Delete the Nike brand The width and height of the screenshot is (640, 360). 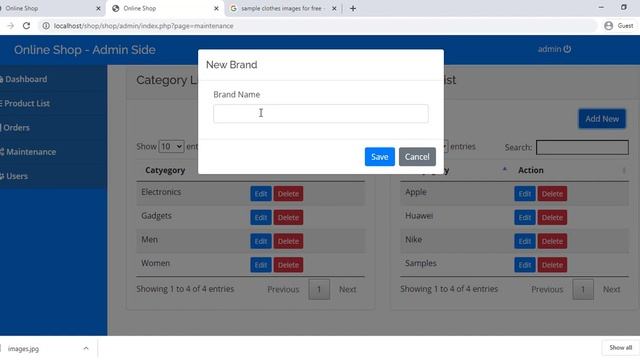tap(552, 241)
